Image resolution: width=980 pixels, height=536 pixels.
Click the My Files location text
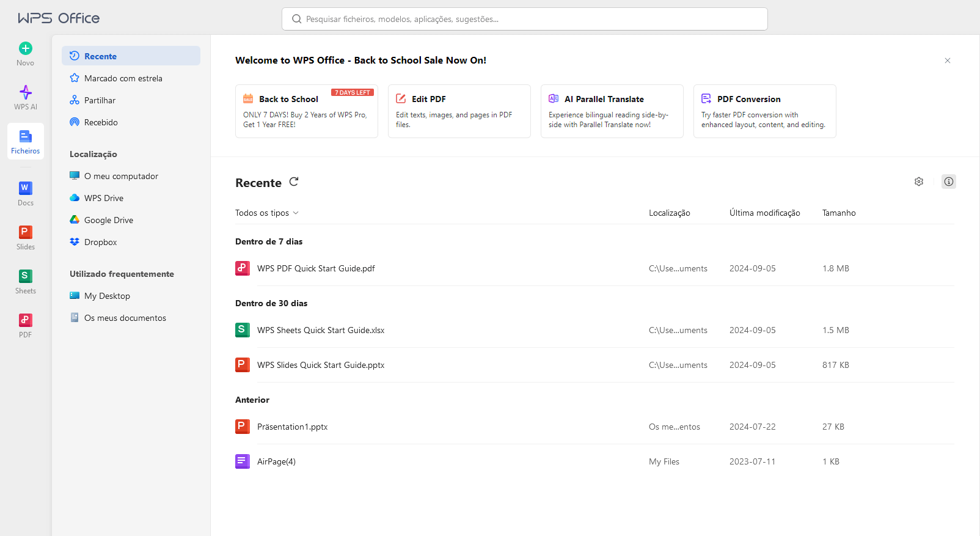(664, 461)
